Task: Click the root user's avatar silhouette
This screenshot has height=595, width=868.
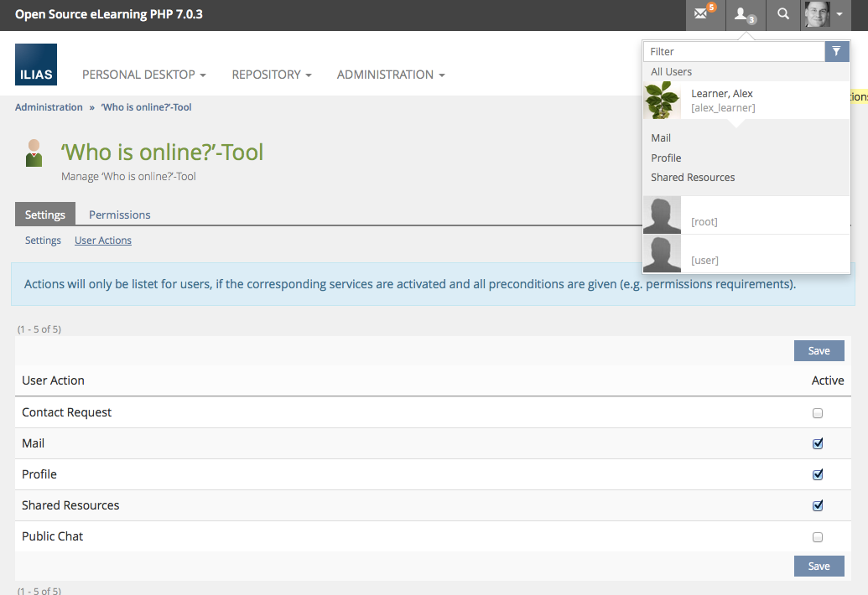Action: [x=662, y=215]
